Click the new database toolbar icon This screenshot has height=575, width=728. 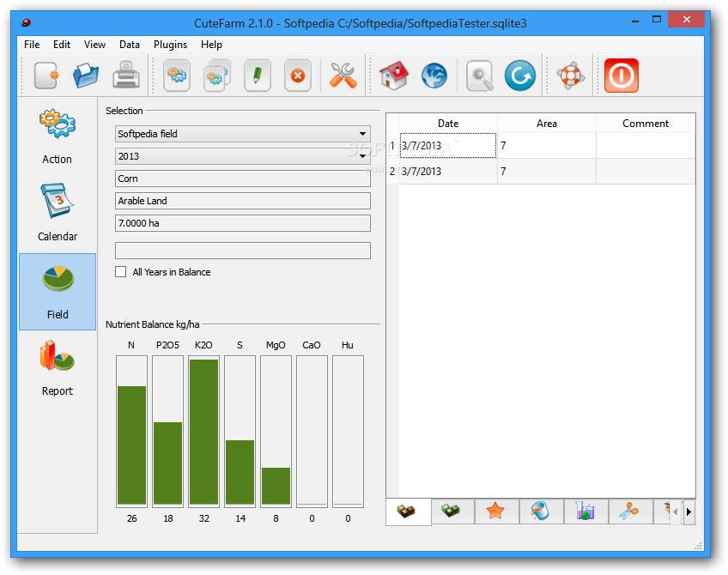click(46, 76)
